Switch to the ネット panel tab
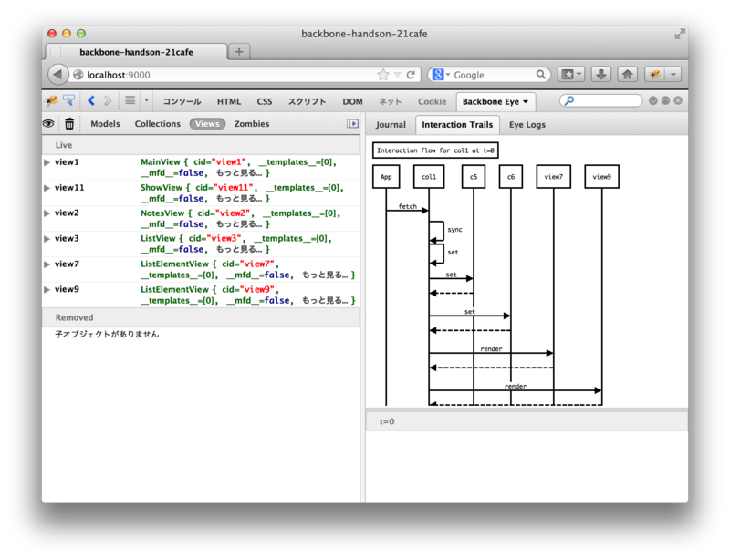730x560 pixels. tap(390, 101)
